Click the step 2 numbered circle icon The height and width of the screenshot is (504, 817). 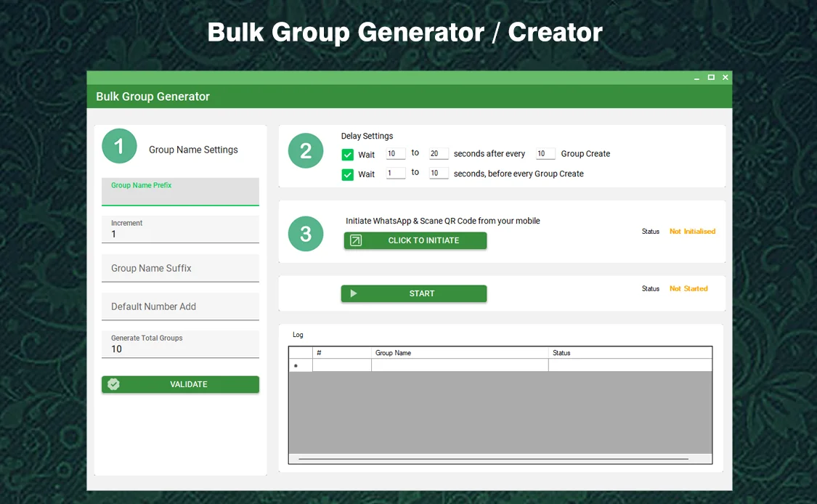tap(305, 150)
